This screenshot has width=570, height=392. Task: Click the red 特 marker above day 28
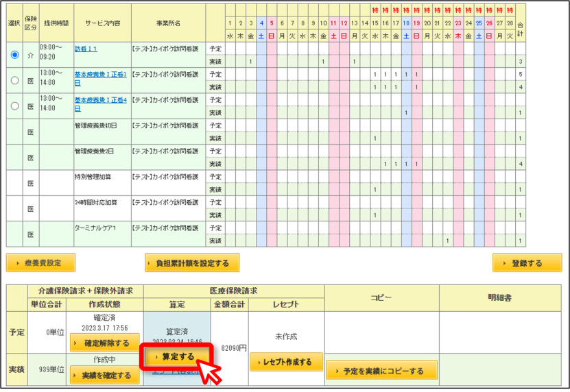[510, 10]
